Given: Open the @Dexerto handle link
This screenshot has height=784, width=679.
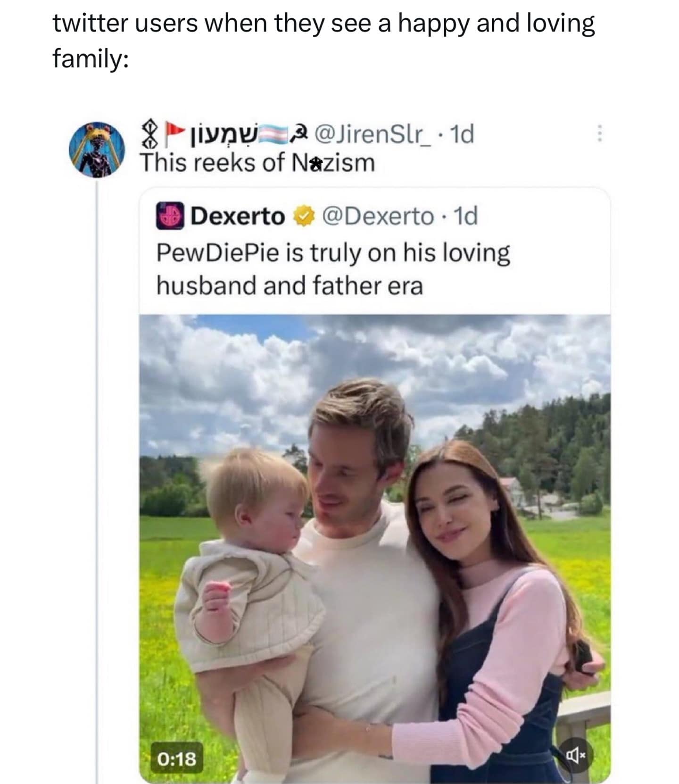Looking at the screenshot, I should (378, 217).
